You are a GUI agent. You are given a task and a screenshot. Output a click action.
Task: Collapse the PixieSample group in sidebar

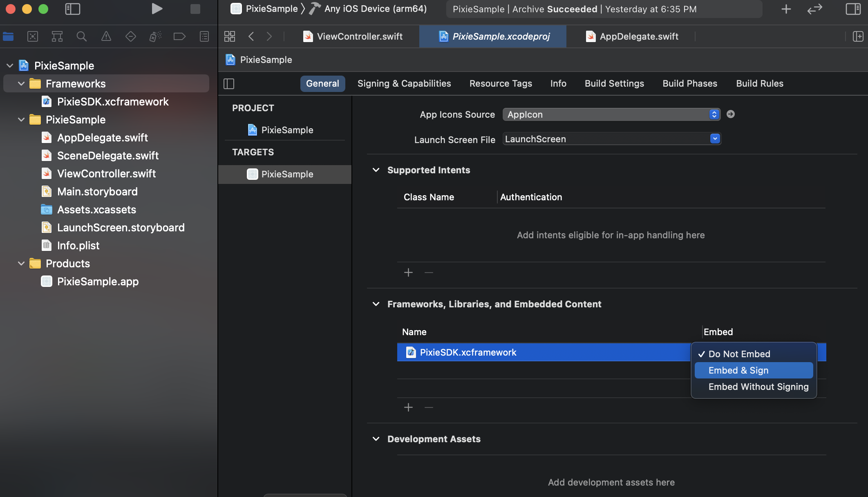[21, 120]
